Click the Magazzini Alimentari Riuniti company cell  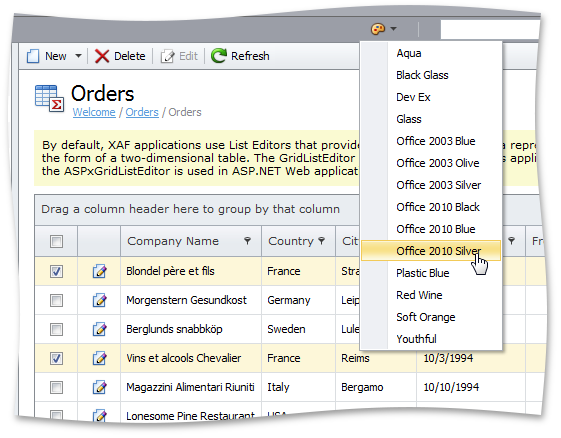(x=190, y=387)
